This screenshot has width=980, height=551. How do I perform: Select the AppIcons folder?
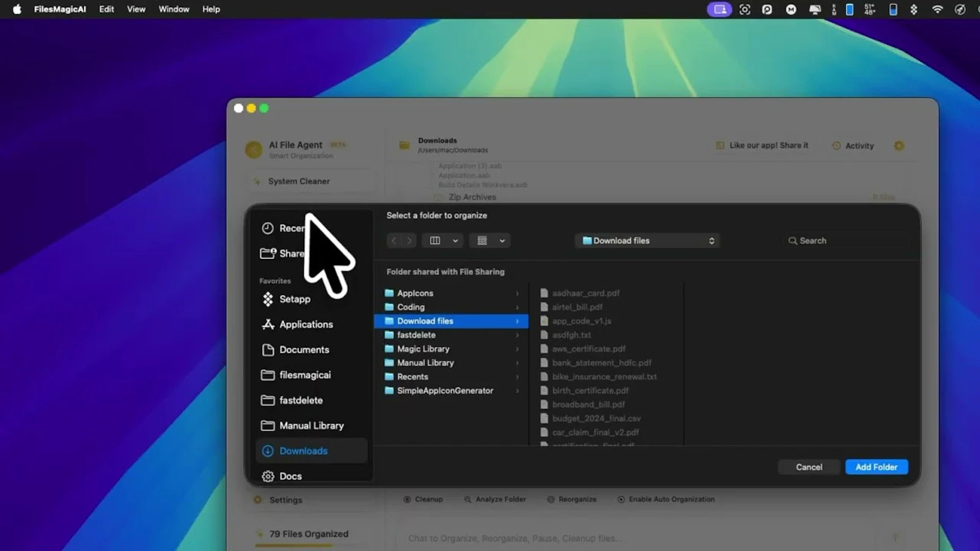(x=451, y=293)
